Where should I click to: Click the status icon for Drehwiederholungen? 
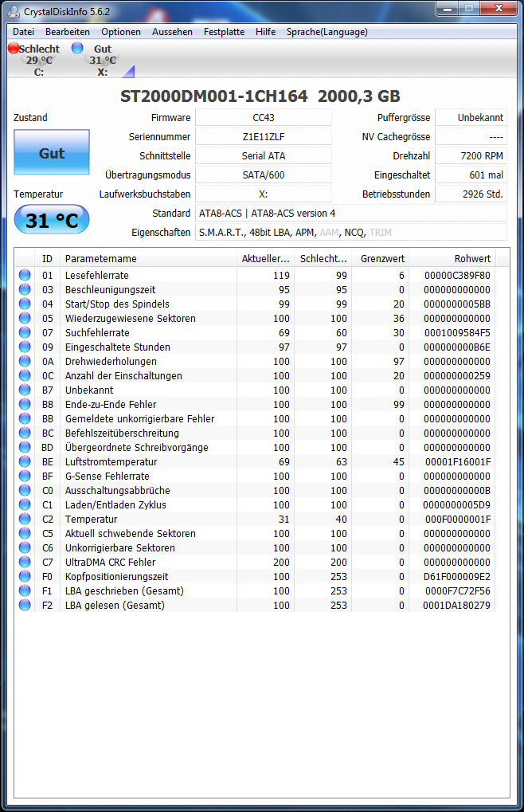[x=25, y=361]
